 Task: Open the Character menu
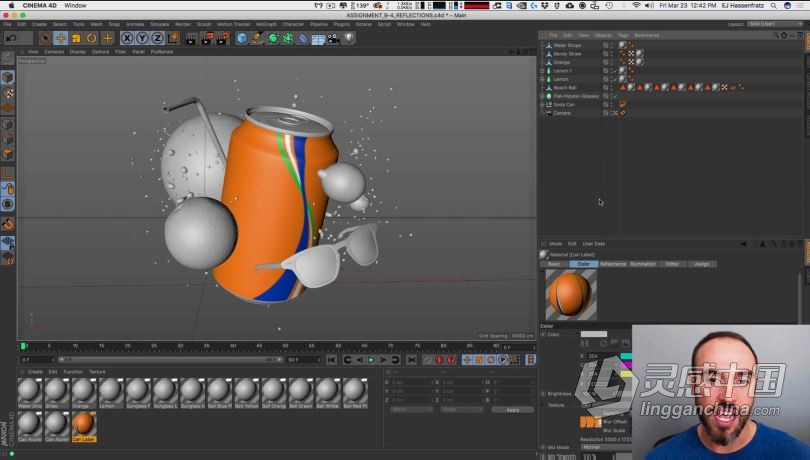[293, 24]
